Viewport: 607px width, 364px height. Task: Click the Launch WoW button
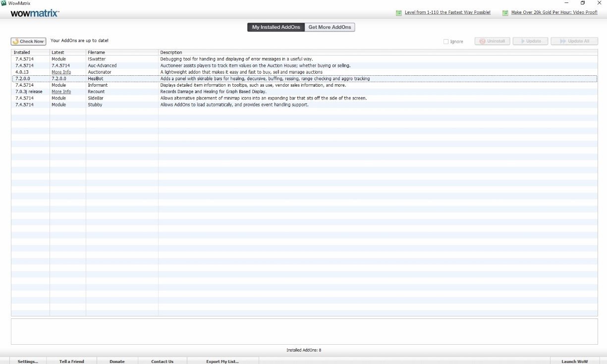(x=575, y=362)
